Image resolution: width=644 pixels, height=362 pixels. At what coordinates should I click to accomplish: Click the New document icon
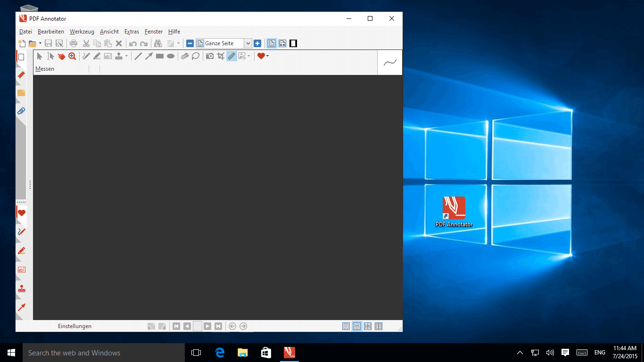pos(22,43)
